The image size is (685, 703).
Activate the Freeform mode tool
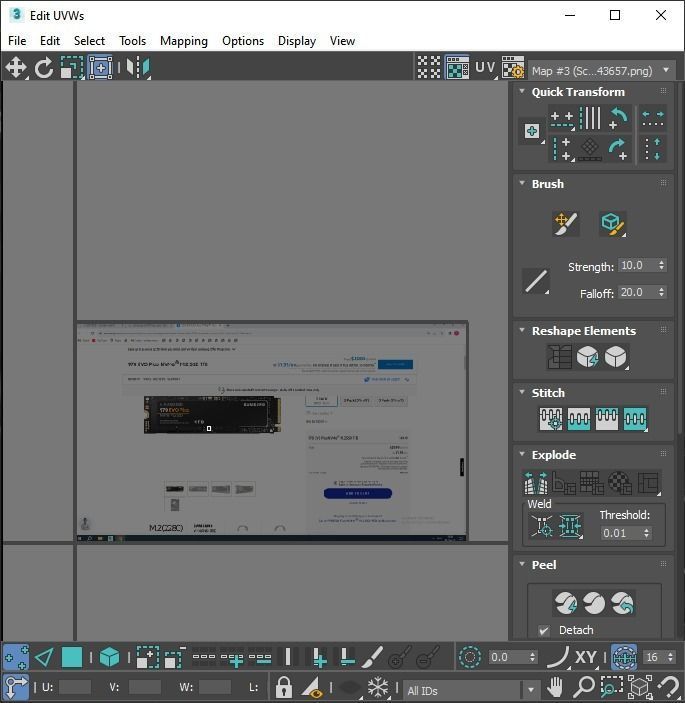point(100,68)
